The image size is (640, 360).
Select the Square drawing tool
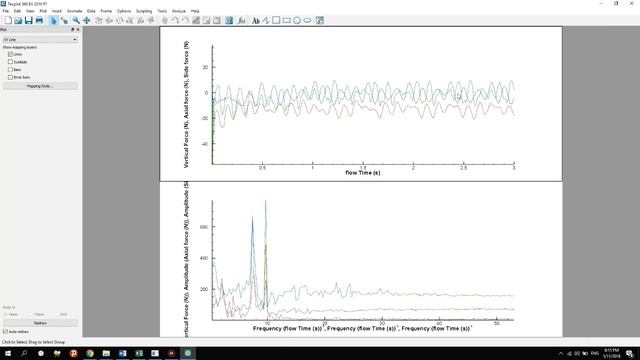coord(276,20)
